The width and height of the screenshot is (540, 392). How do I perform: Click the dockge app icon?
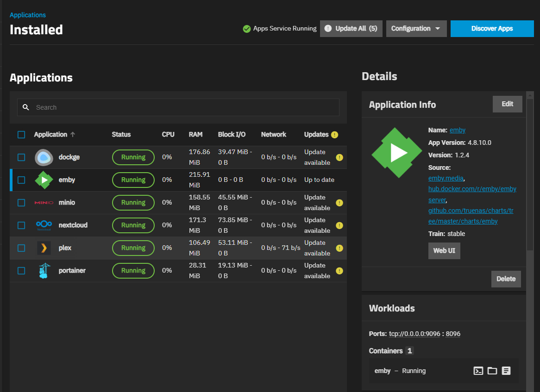coord(44,157)
